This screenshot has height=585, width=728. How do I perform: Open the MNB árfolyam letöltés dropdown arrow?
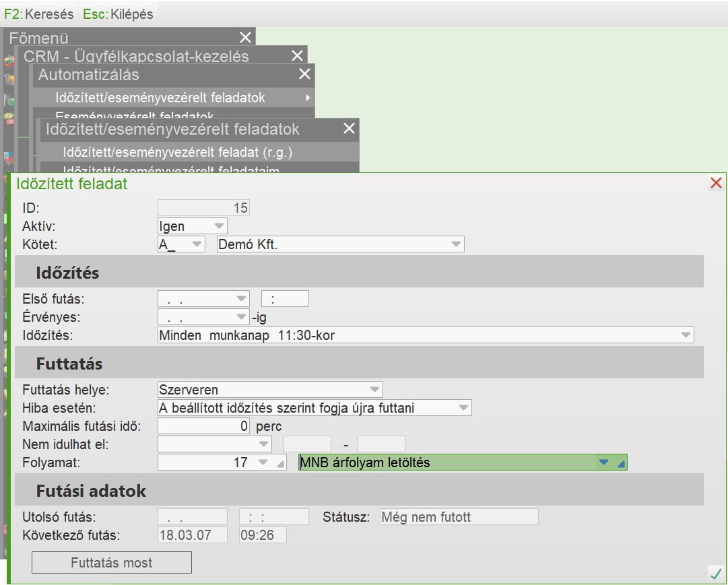click(x=603, y=462)
